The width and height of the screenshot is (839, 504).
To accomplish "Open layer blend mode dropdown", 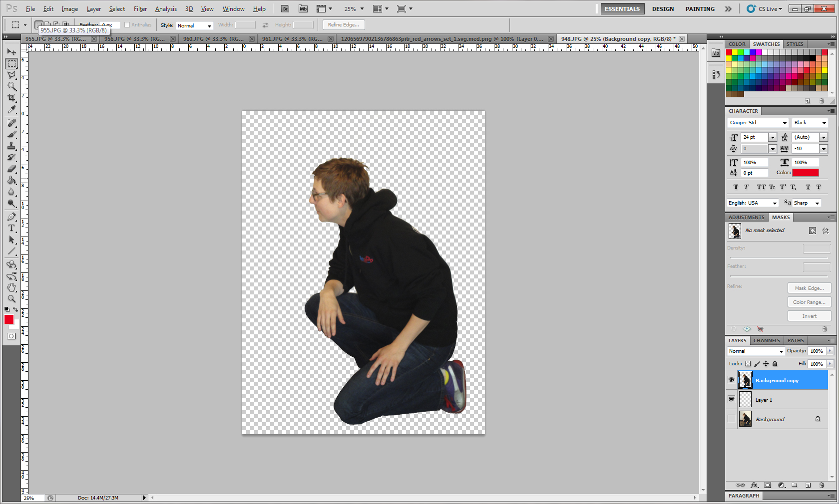I will 756,351.
